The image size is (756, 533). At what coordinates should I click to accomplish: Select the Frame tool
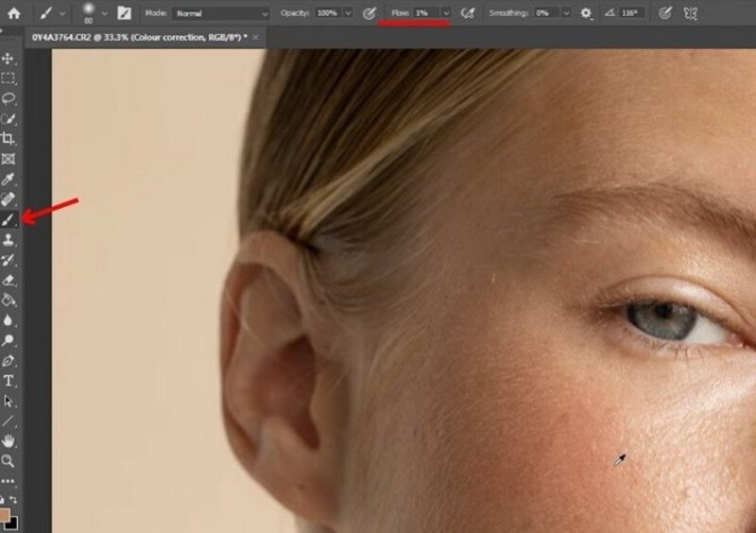8,159
